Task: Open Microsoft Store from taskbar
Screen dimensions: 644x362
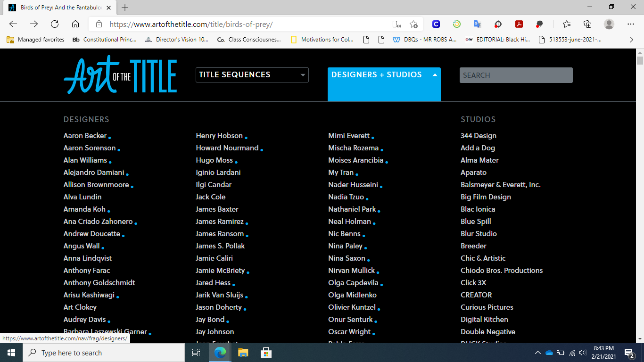Action: point(266,353)
